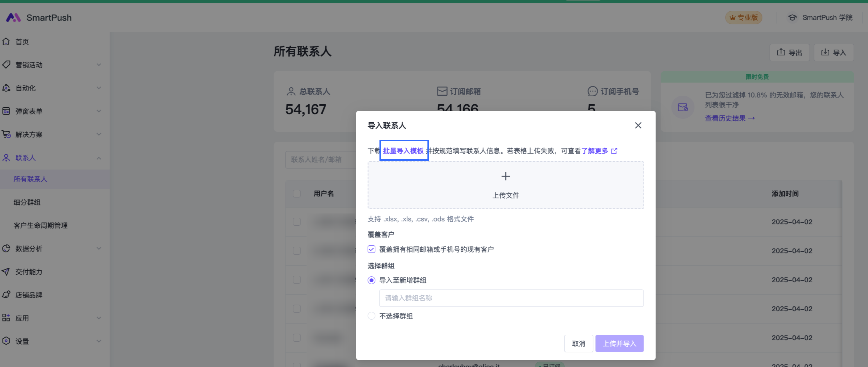This screenshot has height=367, width=868.
Task: Click the plus upload file icon
Action: 505,176
